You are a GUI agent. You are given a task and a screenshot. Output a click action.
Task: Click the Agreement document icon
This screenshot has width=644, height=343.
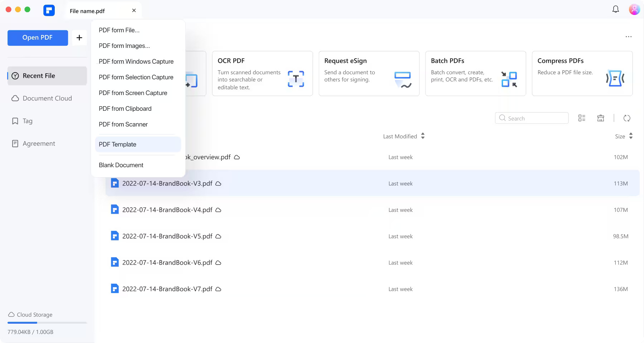(15, 144)
